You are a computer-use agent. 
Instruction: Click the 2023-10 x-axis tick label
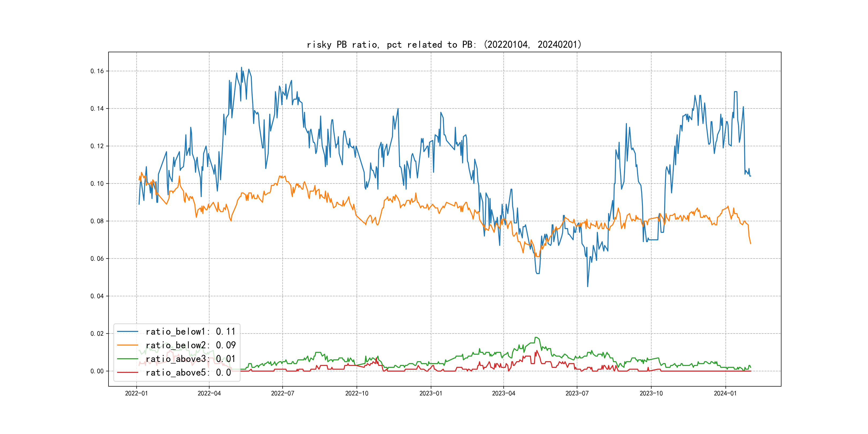pyautogui.click(x=651, y=393)
